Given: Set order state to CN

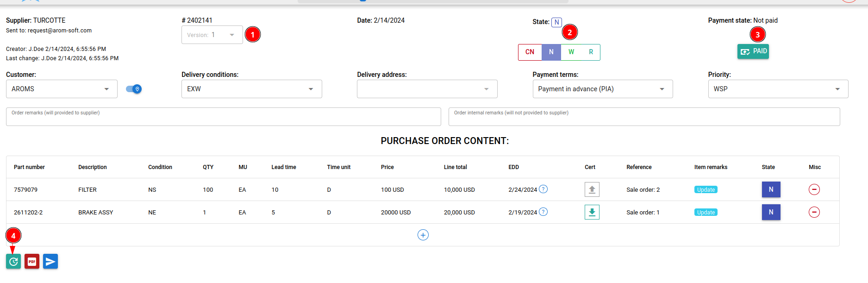Looking at the screenshot, I should point(530,52).
